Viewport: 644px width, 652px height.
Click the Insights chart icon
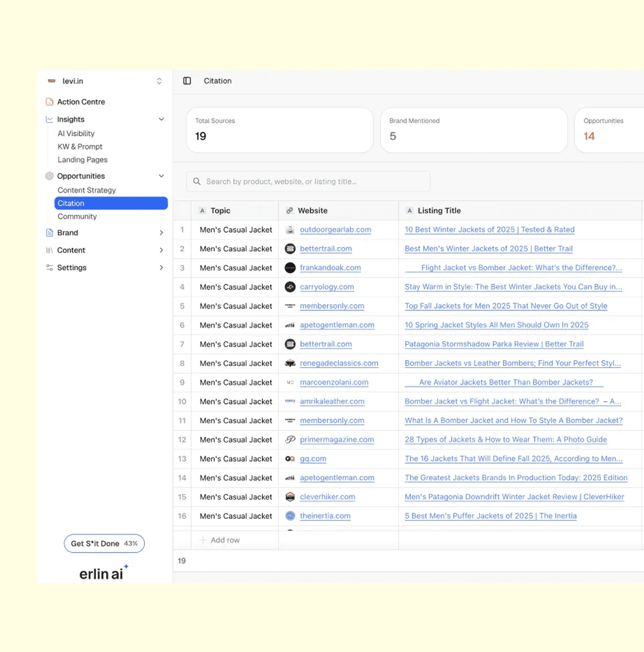click(x=49, y=119)
